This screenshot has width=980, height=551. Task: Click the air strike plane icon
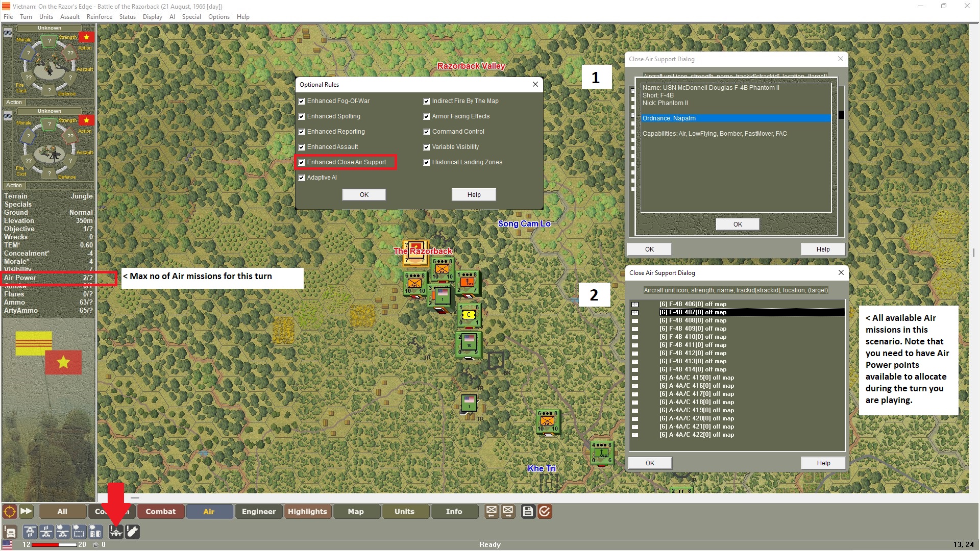[x=116, y=532]
